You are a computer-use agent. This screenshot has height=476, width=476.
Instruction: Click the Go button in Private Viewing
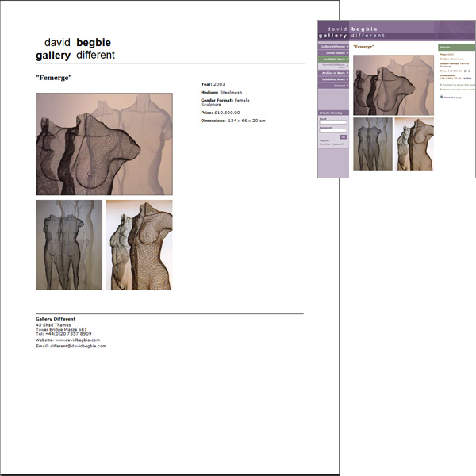tap(344, 137)
